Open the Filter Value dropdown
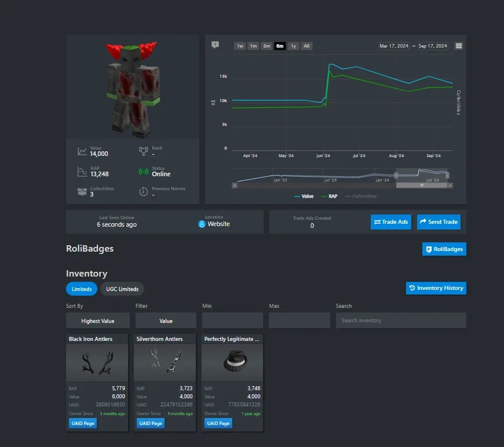 click(x=166, y=321)
